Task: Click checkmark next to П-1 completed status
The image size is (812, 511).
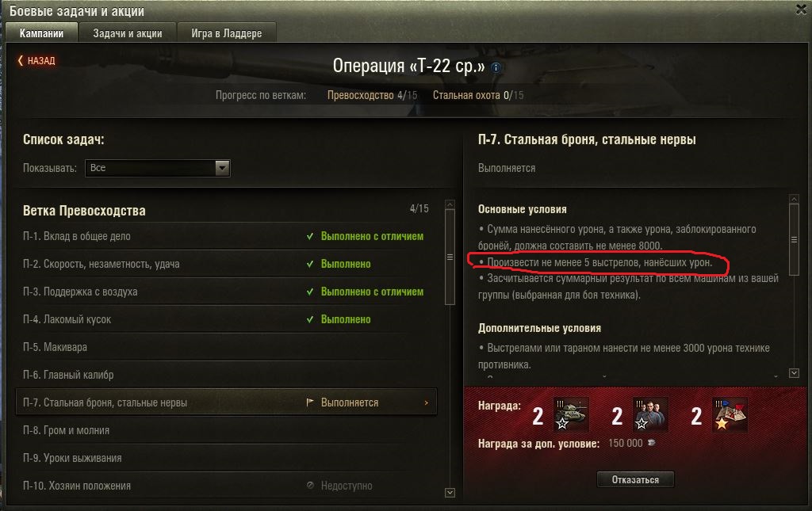Action: coord(310,236)
